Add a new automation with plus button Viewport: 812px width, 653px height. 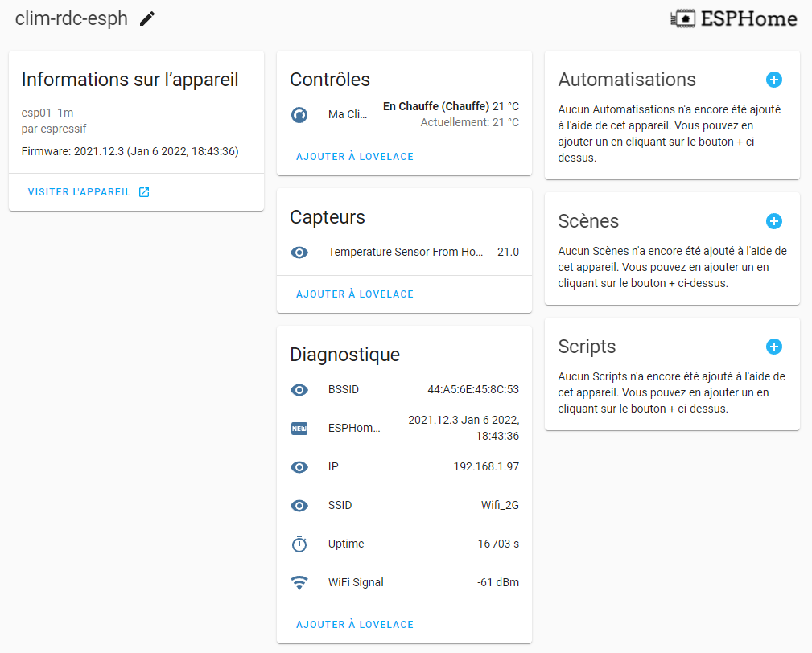pyautogui.click(x=773, y=80)
